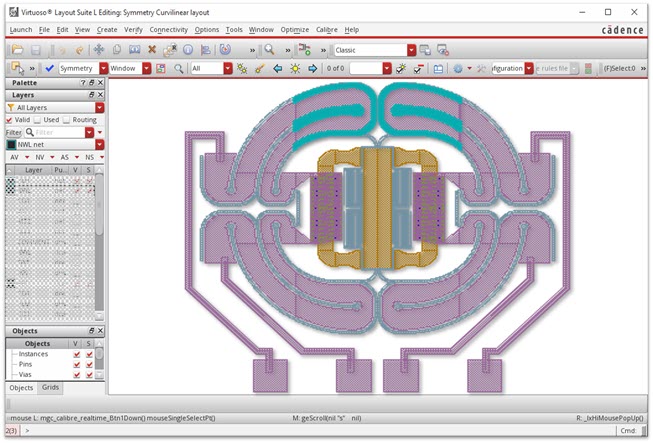The width and height of the screenshot is (653, 443).
Task: Click the layer Filter search field
Action: point(55,132)
